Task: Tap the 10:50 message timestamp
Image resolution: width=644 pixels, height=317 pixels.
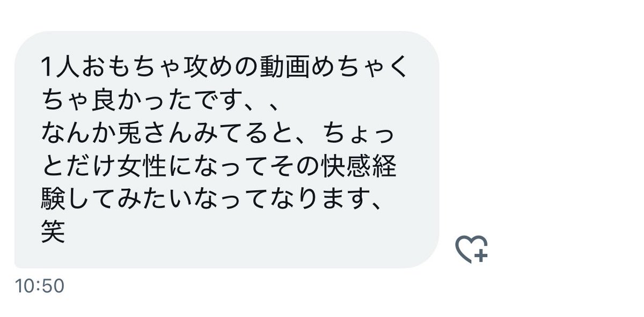Action: (x=40, y=286)
